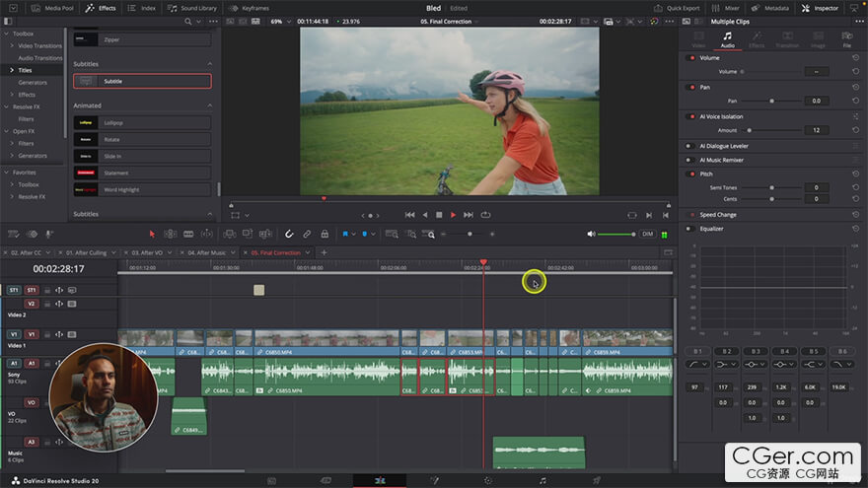Collapse the Animated titles section
The width and height of the screenshot is (868, 488).
[208, 105]
